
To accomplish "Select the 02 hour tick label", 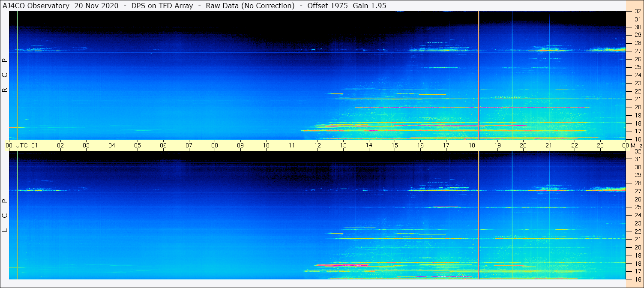I will [x=60, y=145].
